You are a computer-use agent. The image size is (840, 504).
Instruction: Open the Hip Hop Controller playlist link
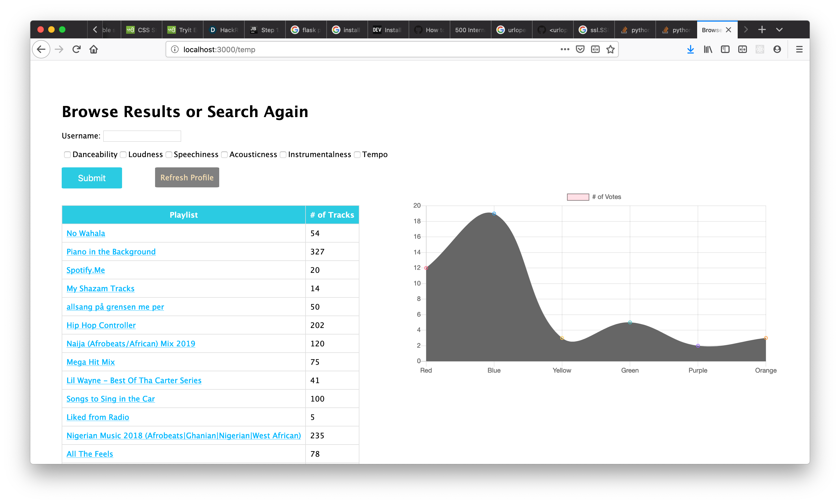click(101, 325)
